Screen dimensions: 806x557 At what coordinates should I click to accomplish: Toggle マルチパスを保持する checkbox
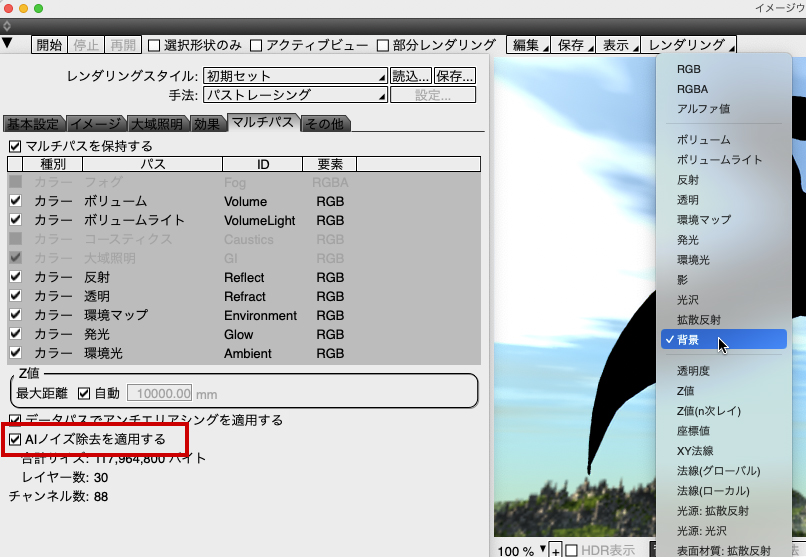(x=15, y=146)
